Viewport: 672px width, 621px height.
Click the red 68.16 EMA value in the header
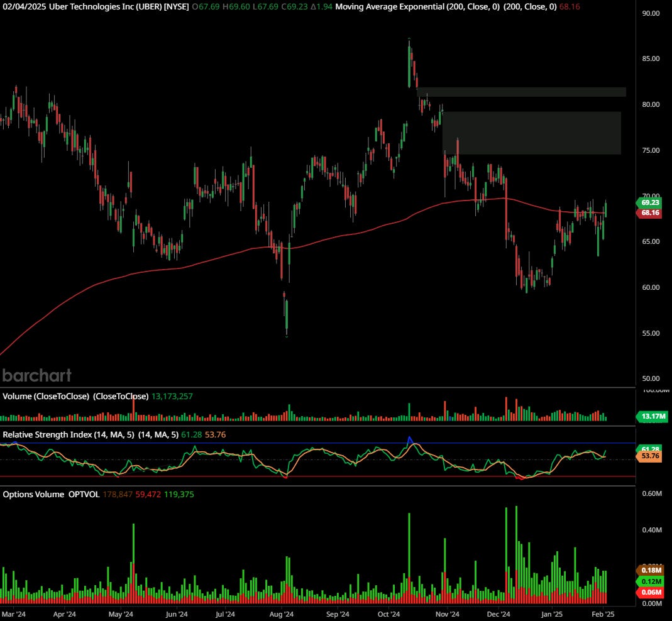coord(570,7)
